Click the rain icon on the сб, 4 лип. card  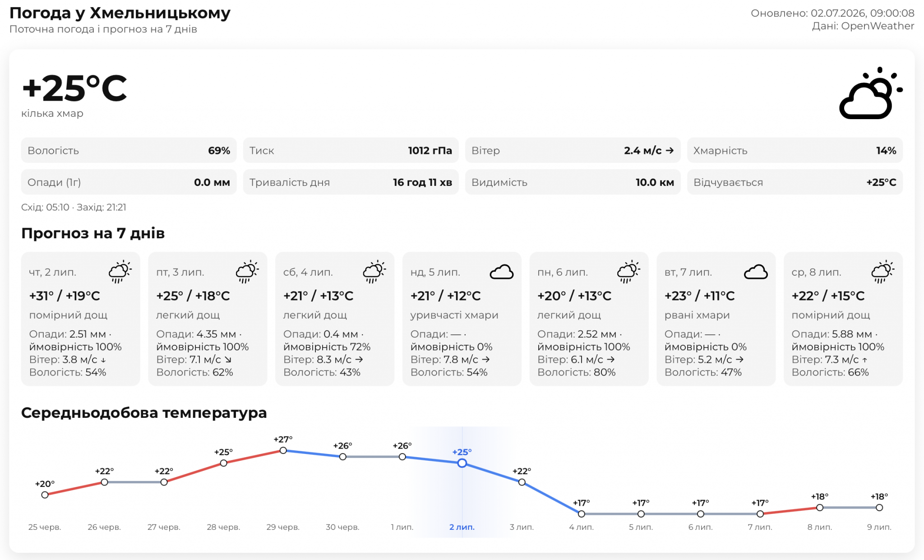(x=374, y=272)
